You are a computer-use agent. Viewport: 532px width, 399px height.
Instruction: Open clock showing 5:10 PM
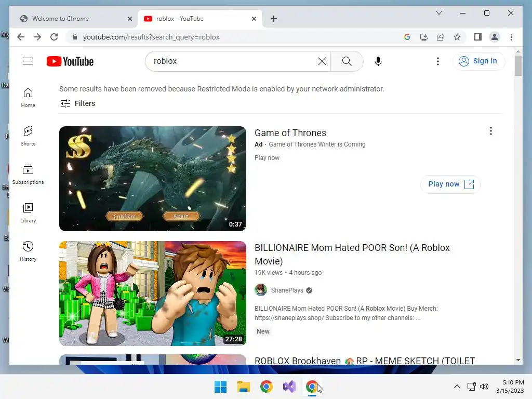(510, 387)
